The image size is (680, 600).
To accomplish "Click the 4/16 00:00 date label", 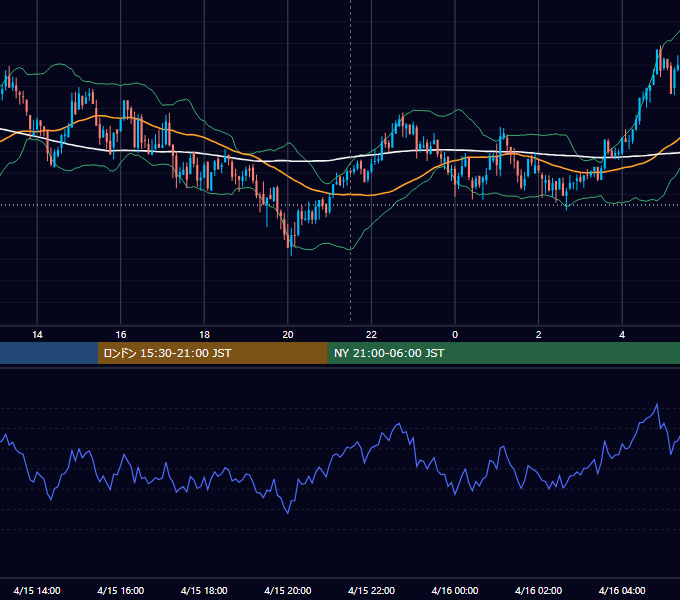I will click(x=455, y=590).
